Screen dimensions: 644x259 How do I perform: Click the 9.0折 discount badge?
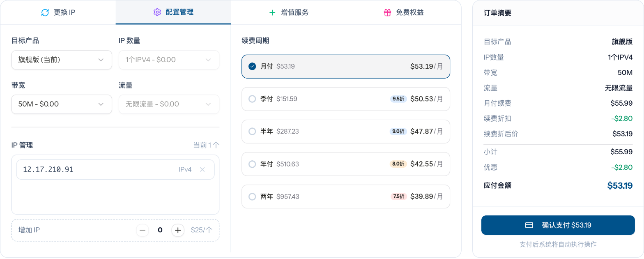coord(398,131)
